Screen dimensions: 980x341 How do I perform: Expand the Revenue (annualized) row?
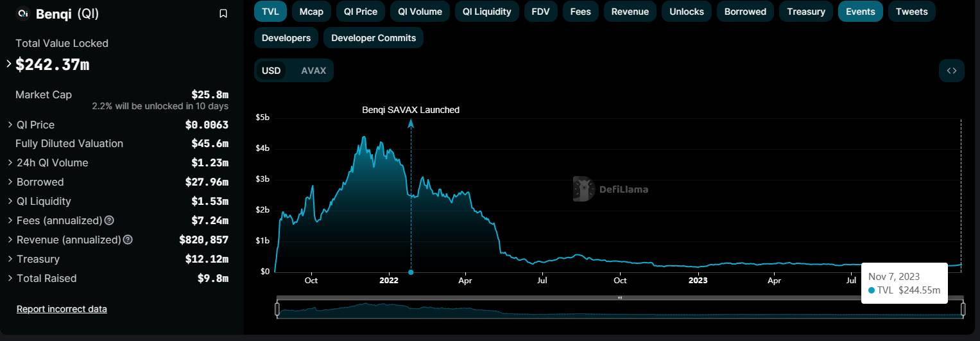click(x=10, y=240)
